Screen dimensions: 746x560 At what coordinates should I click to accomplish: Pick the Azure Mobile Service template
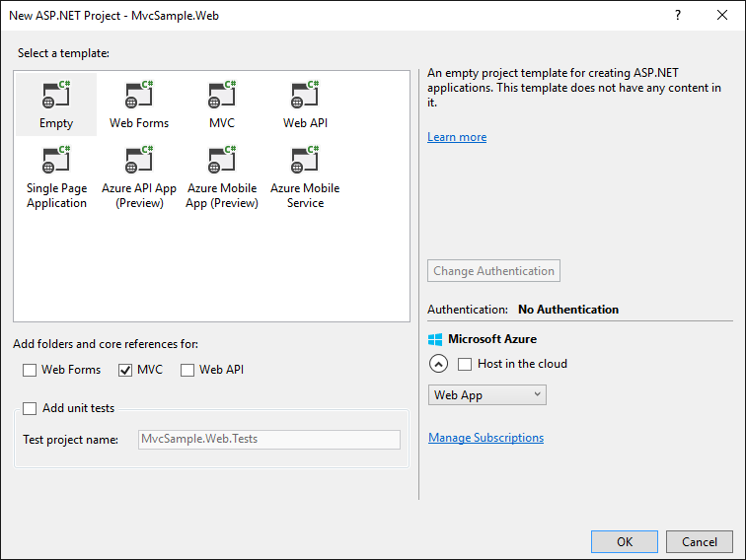pyautogui.click(x=305, y=176)
